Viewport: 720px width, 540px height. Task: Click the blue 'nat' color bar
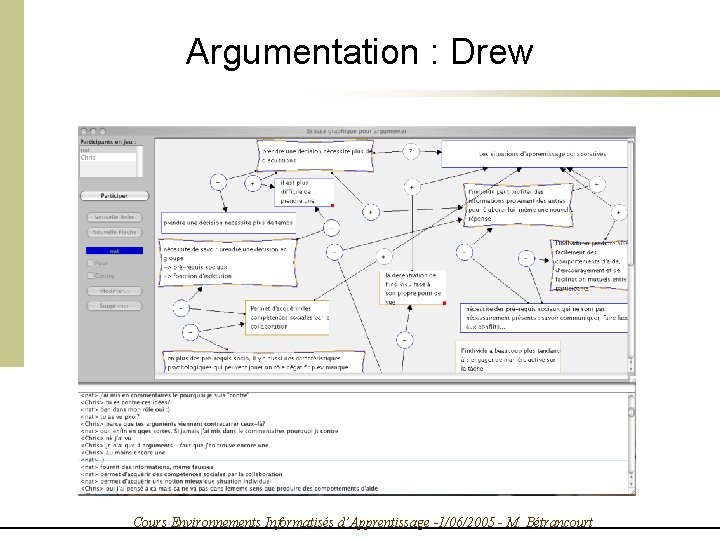click(x=114, y=251)
